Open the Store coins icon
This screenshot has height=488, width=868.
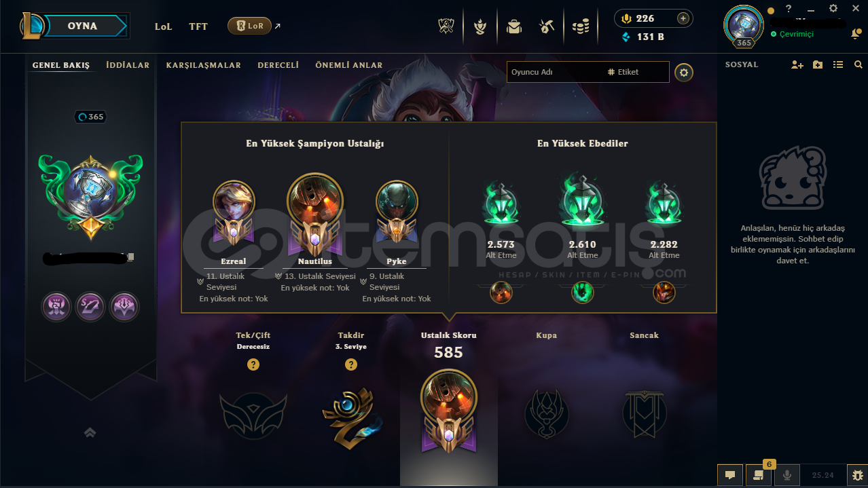click(x=580, y=26)
